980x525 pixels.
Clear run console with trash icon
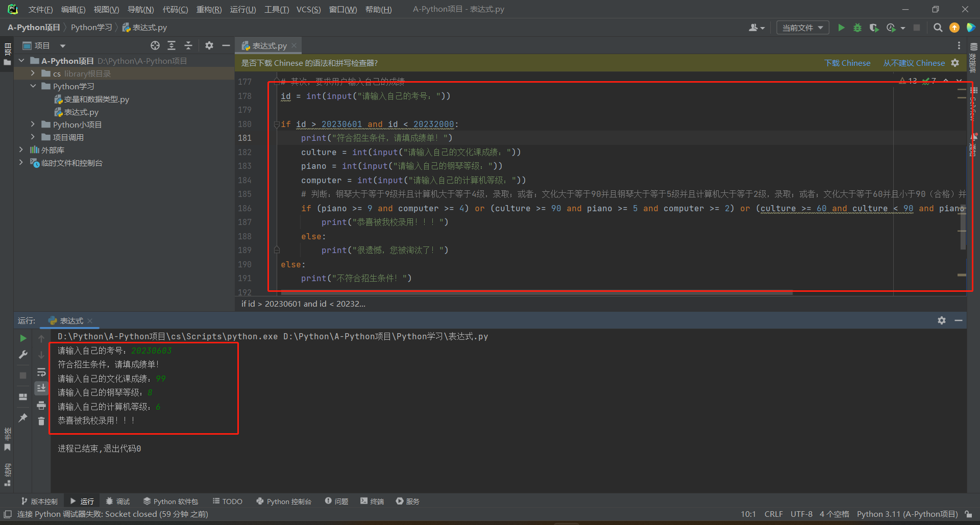tap(41, 421)
